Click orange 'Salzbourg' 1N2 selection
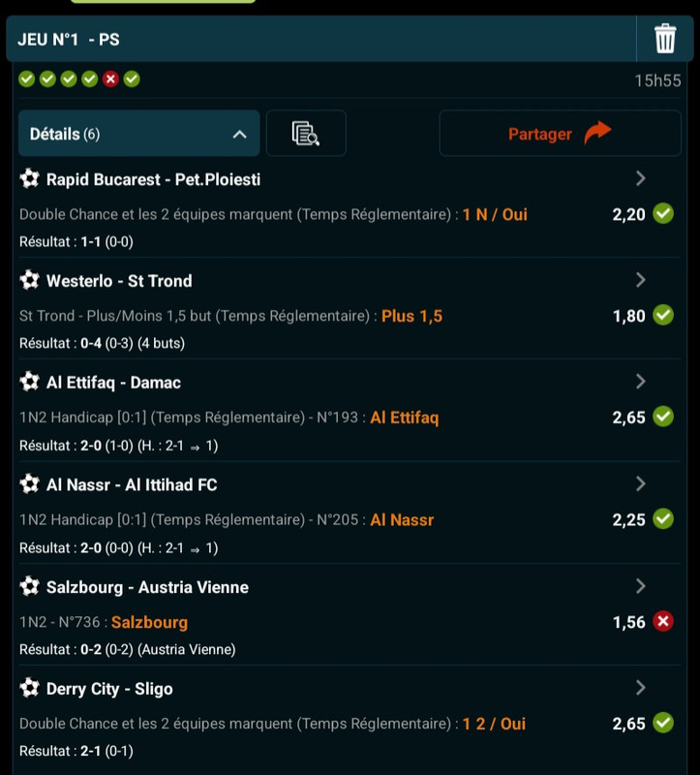Image resolution: width=700 pixels, height=775 pixels. (x=149, y=622)
